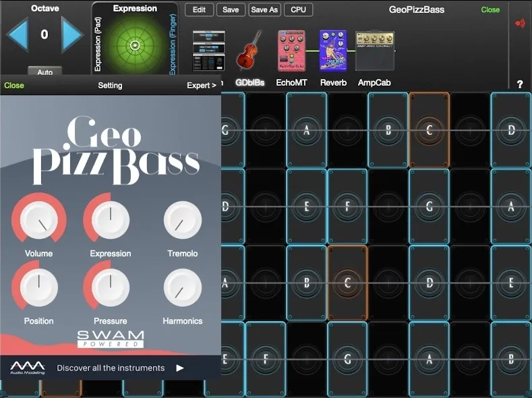Click the red sound broadcast icon

point(520,23)
